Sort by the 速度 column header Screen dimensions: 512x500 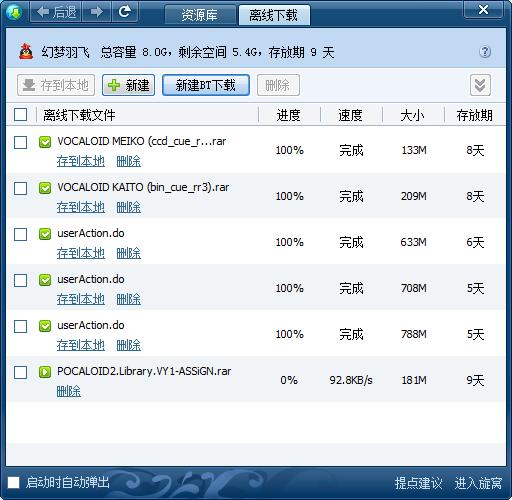point(350,115)
